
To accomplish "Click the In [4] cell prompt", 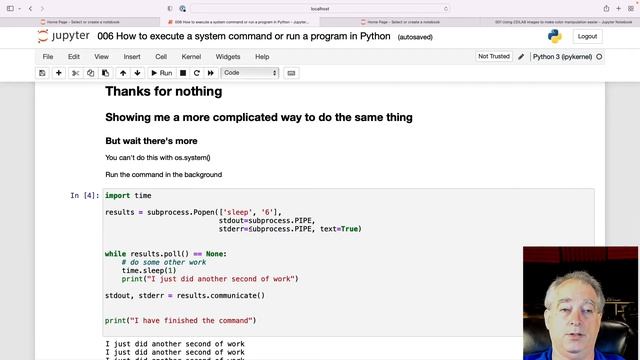I will coord(84,196).
